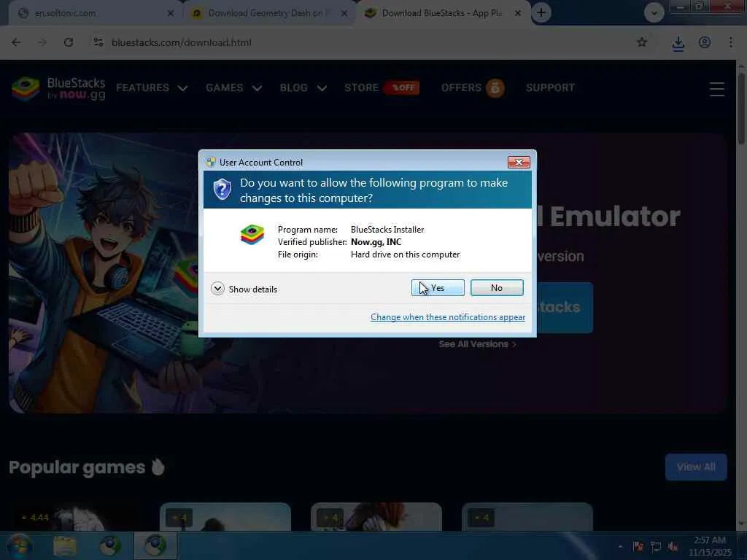Open the profile account icon
The image size is (747, 560).
[705, 42]
